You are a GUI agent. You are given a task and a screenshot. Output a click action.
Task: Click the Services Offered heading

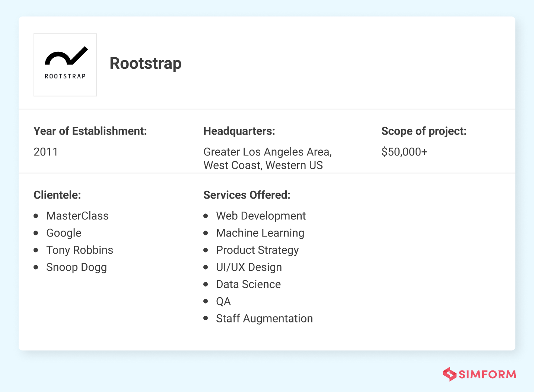(x=247, y=195)
